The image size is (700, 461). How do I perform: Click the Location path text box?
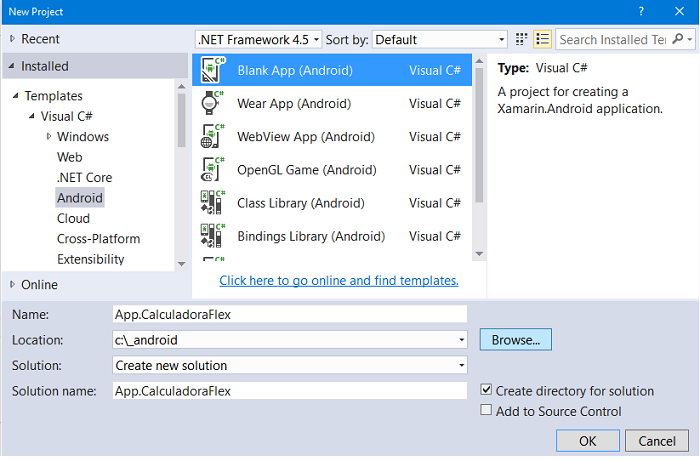284,340
